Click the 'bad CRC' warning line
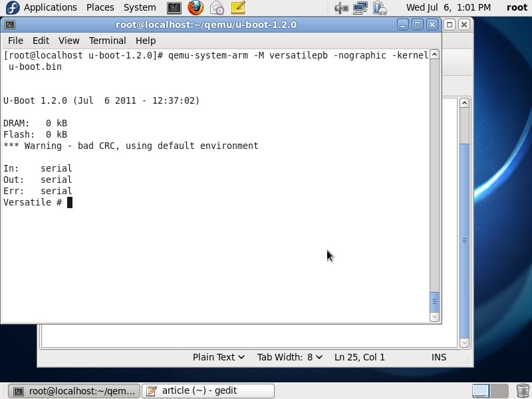The width and height of the screenshot is (532, 399). 130,146
